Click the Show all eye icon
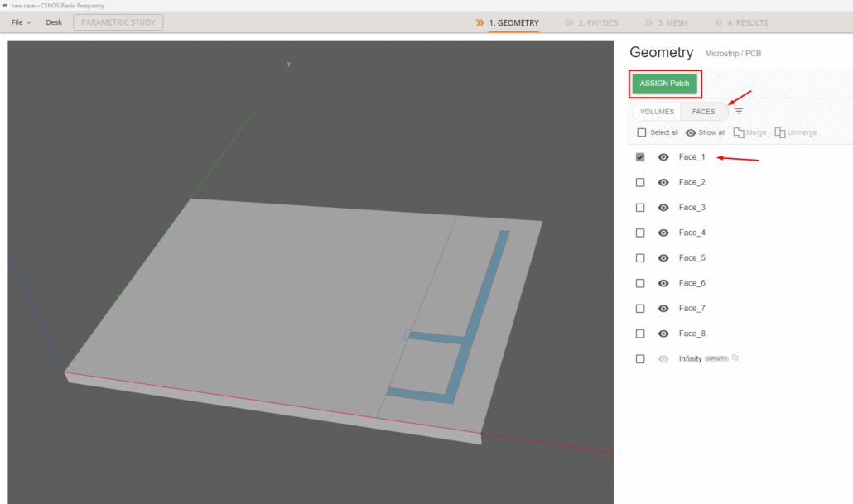 click(691, 132)
